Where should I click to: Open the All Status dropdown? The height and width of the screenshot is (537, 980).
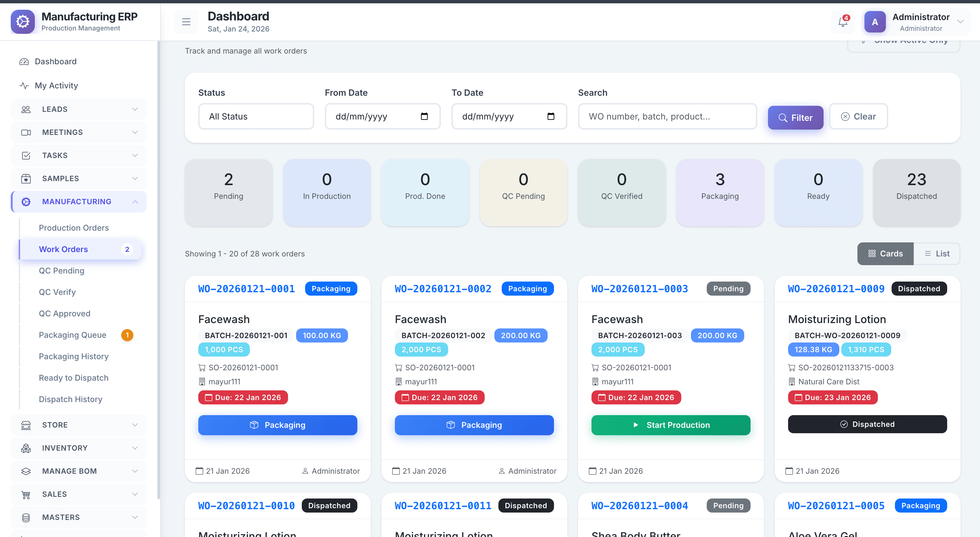(256, 117)
